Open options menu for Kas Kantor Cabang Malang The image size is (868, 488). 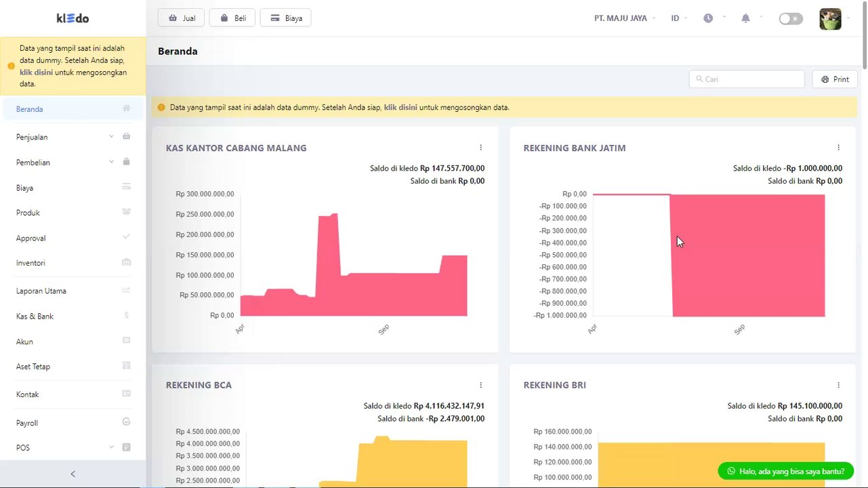[x=480, y=148]
